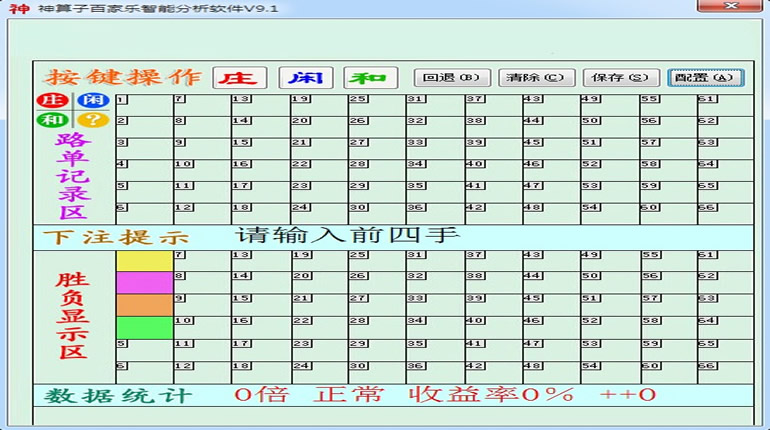Click cell 7 in the road record grid
The width and height of the screenshot is (770, 430).
[x=202, y=105]
